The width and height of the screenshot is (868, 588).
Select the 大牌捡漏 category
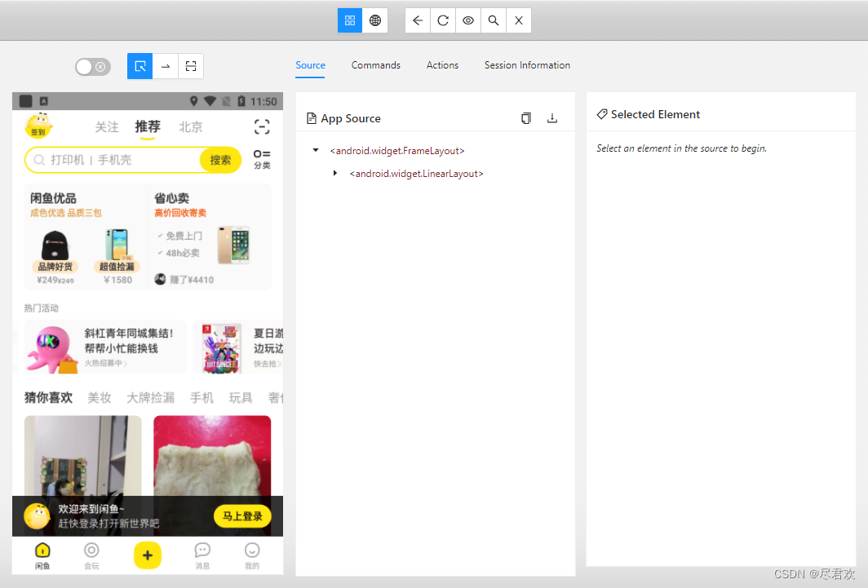[151, 398]
